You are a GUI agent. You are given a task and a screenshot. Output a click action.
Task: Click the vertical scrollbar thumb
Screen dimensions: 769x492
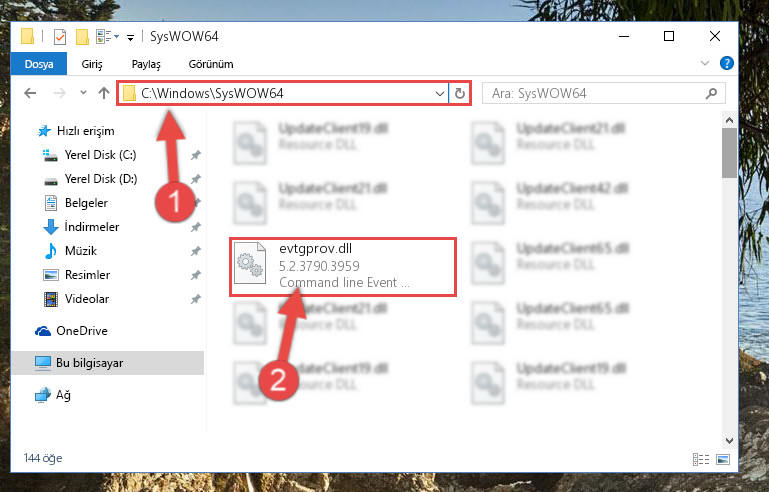coord(729,153)
